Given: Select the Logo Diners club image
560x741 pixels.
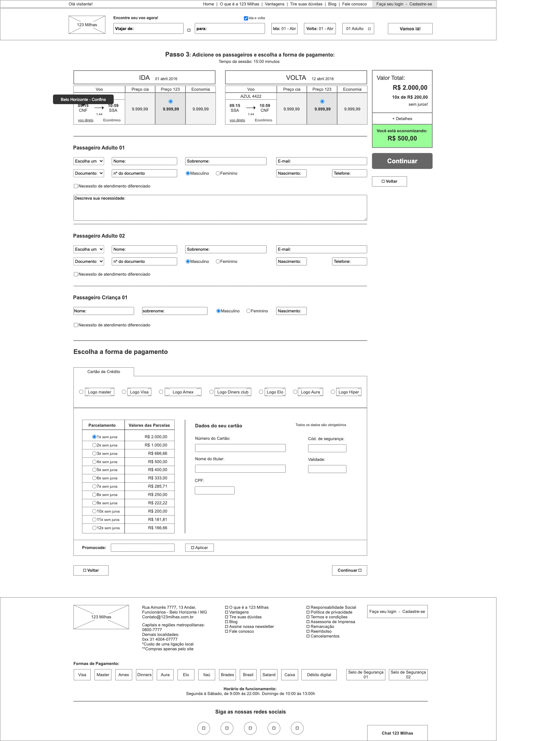Looking at the screenshot, I should click(x=233, y=392).
